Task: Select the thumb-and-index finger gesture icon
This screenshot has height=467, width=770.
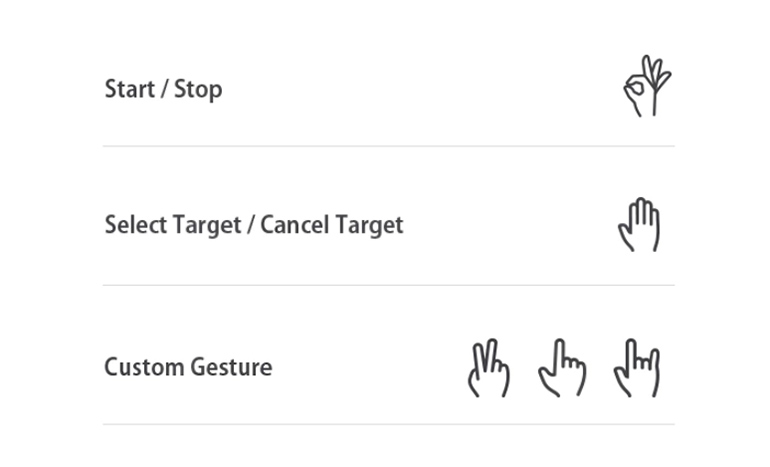Action: point(562,367)
